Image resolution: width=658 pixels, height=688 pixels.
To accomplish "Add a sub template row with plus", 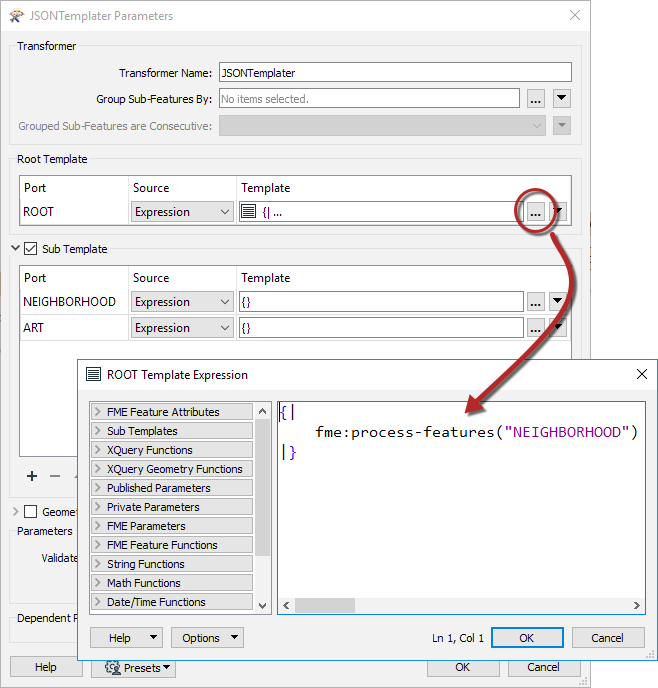I will pyautogui.click(x=32, y=476).
